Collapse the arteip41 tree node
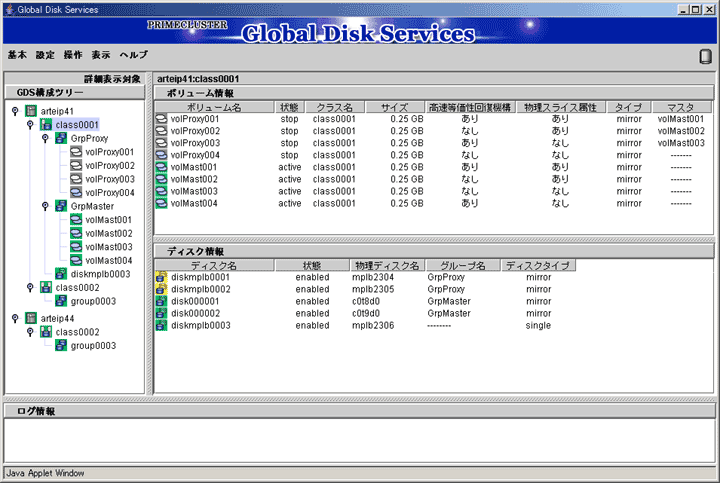This screenshot has height=483, width=720. (15, 111)
